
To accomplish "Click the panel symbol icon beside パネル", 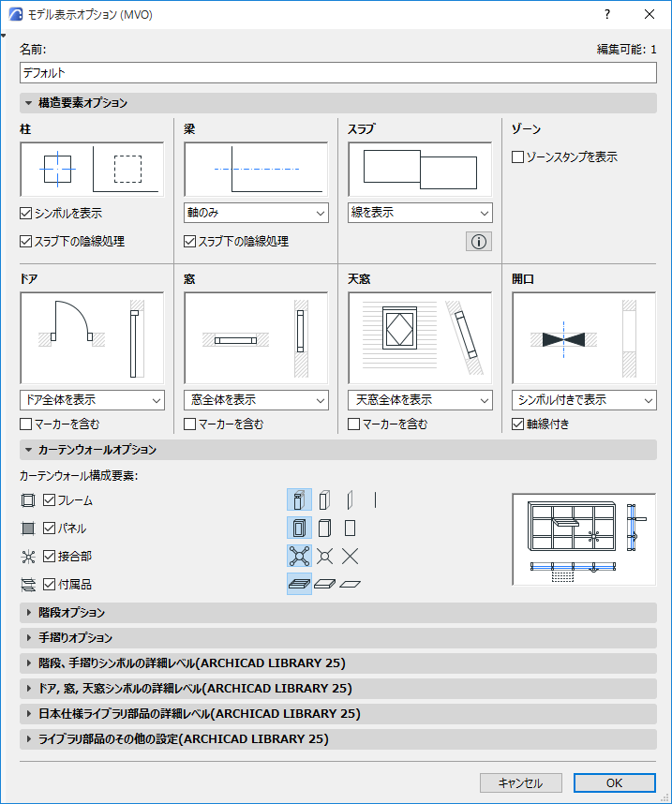I will (x=28, y=529).
